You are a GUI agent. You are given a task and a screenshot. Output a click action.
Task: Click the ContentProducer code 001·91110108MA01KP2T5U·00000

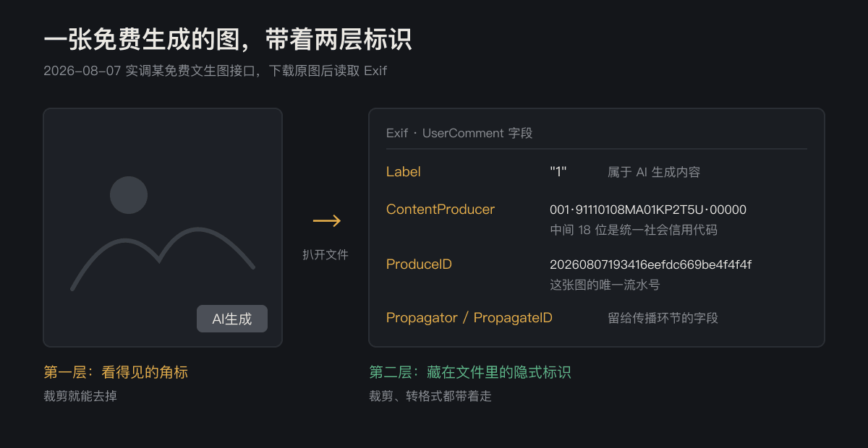(648, 210)
